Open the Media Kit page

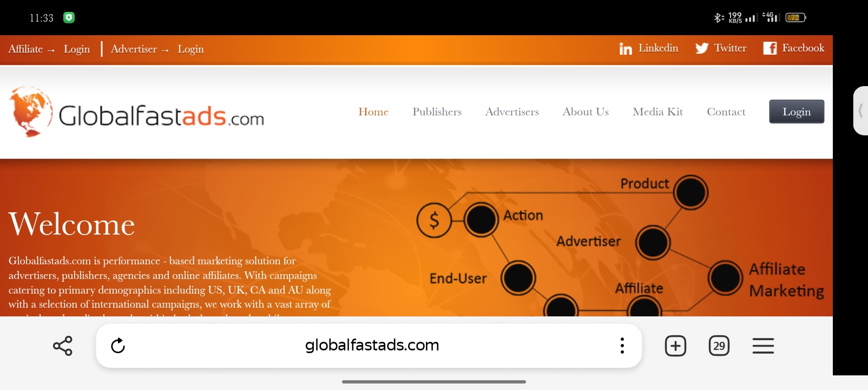tap(658, 112)
